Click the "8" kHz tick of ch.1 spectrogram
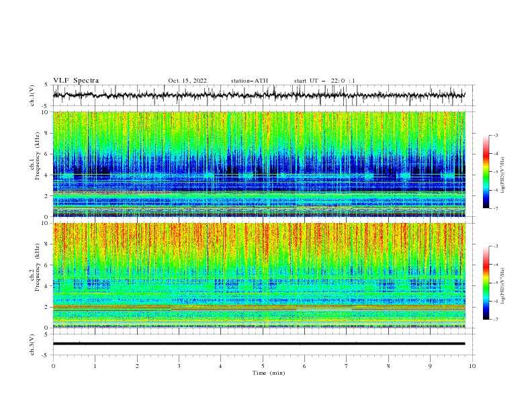Screen dimensions: 532x411 coord(48,133)
